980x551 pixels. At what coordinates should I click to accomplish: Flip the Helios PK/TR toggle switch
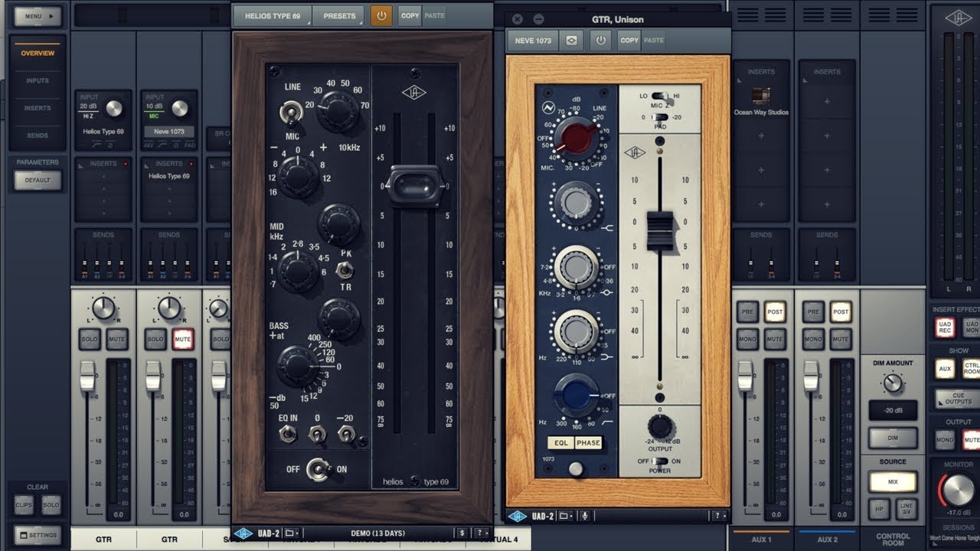point(345,269)
